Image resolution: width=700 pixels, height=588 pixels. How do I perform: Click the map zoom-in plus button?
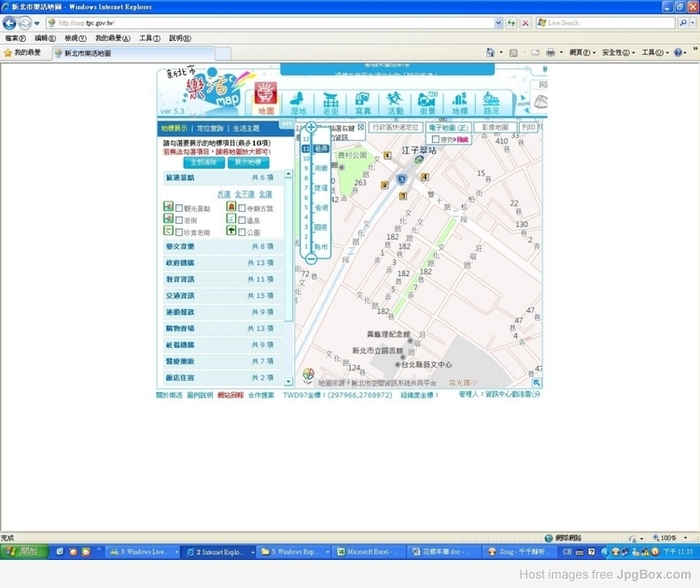(x=311, y=128)
